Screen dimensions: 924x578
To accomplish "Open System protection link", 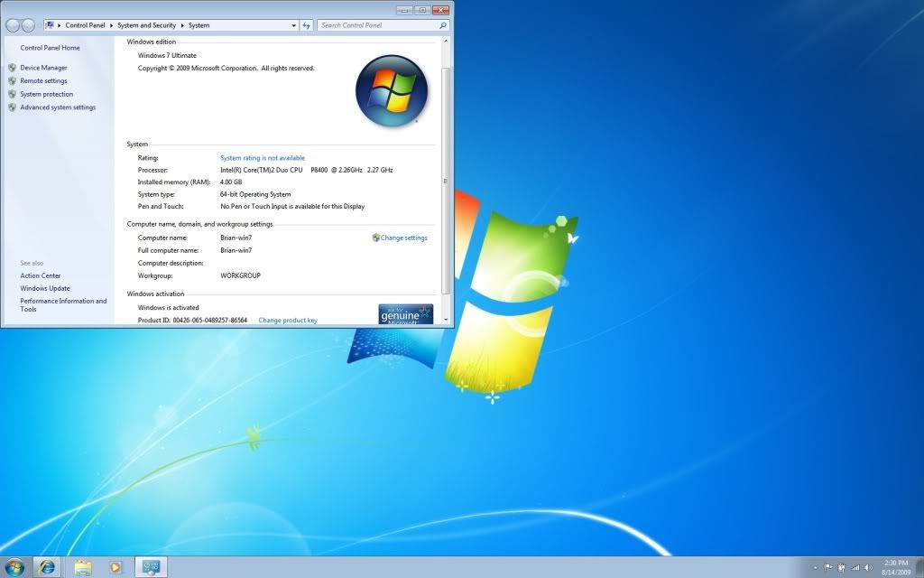I will point(47,94).
